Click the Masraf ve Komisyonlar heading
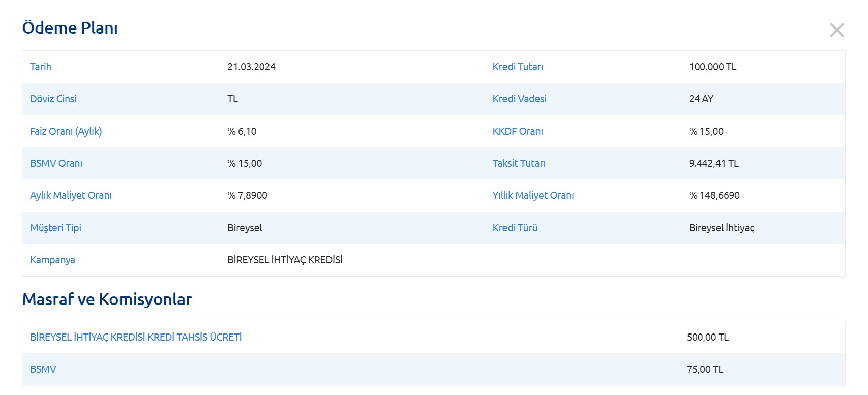The width and height of the screenshot is (868, 395). [107, 299]
